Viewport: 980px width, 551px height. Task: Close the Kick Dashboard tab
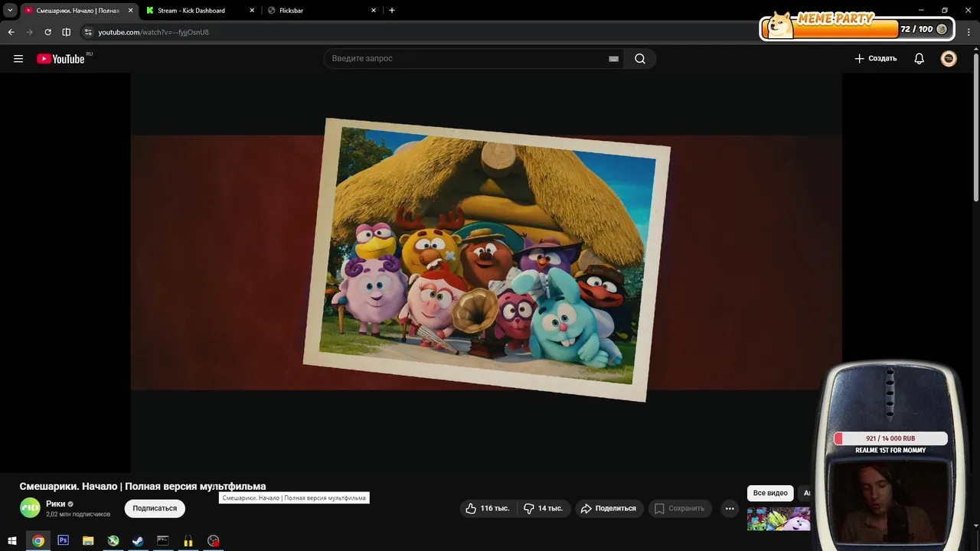coord(253,11)
